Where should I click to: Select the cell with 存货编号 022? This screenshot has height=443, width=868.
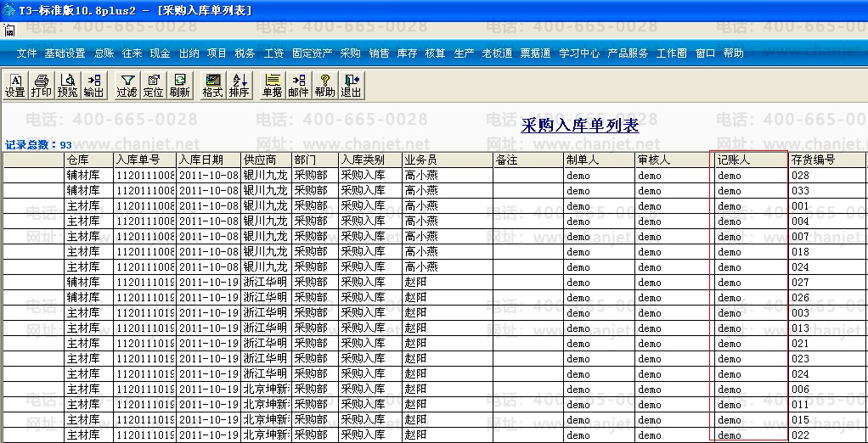826,435
